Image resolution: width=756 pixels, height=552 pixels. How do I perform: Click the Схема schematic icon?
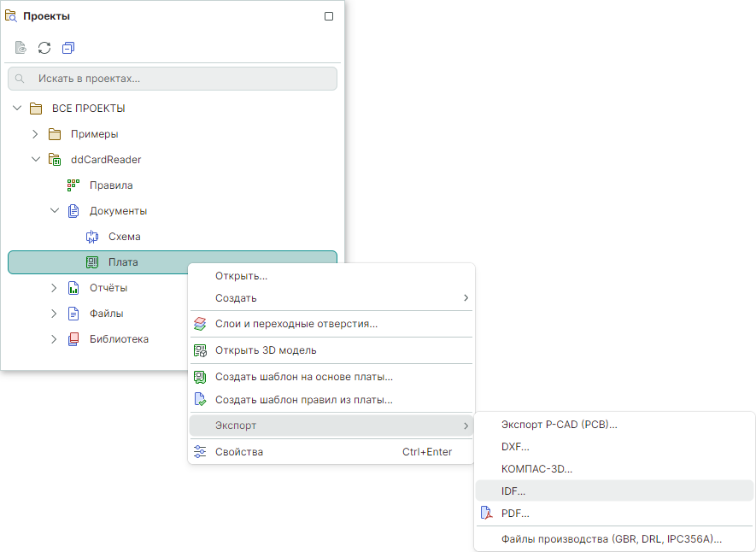92,237
